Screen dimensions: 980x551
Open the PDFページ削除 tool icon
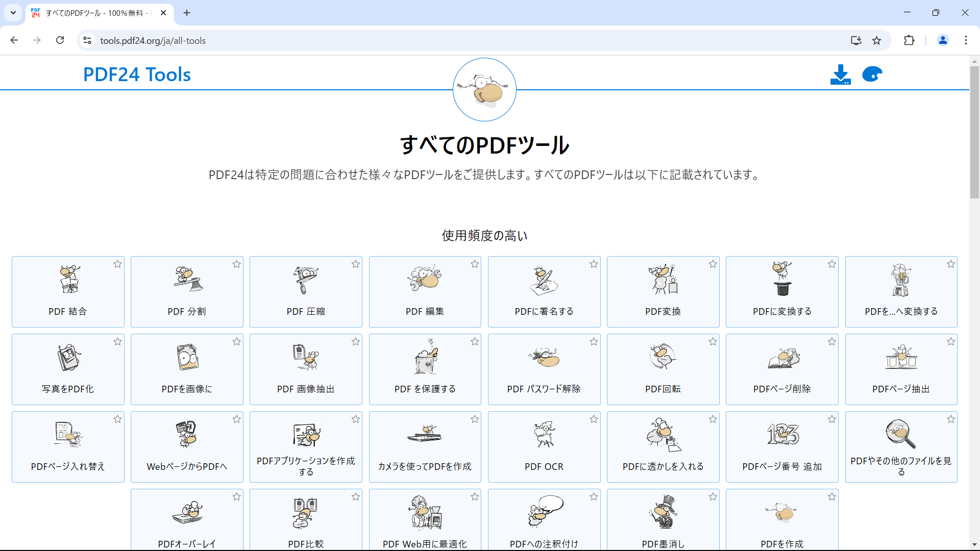point(782,358)
